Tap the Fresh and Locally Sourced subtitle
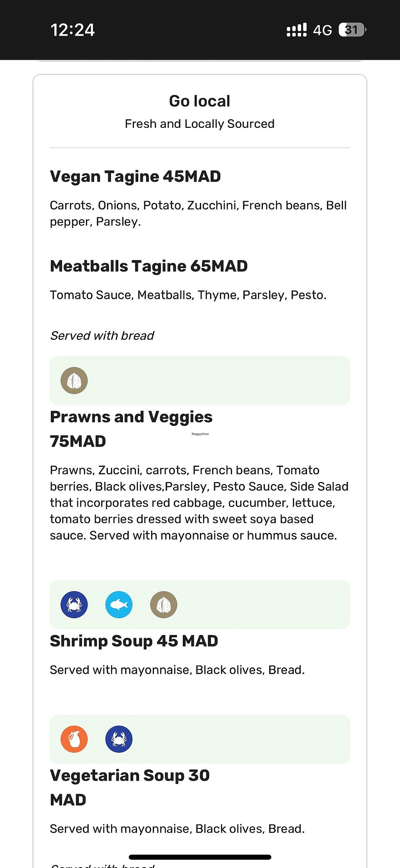Image resolution: width=400 pixels, height=868 pixels. click(200, 124)
